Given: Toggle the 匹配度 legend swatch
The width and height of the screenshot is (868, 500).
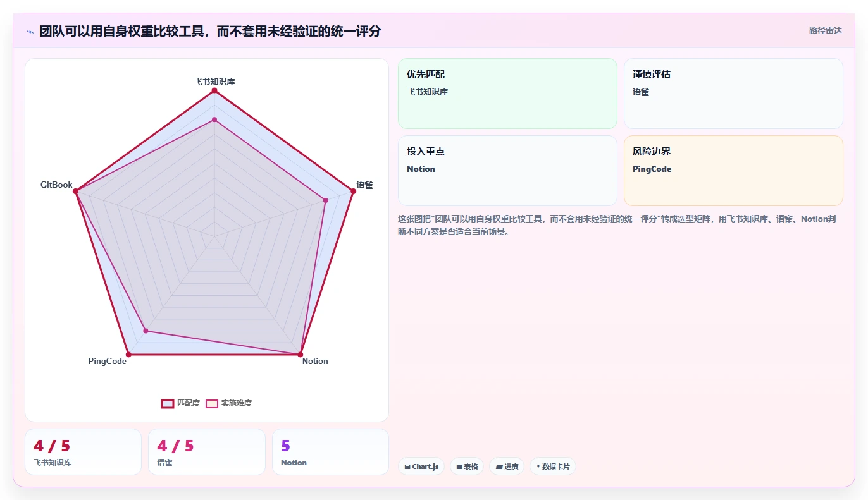Looking at the screenshot, I should click(x=168, y=404).
